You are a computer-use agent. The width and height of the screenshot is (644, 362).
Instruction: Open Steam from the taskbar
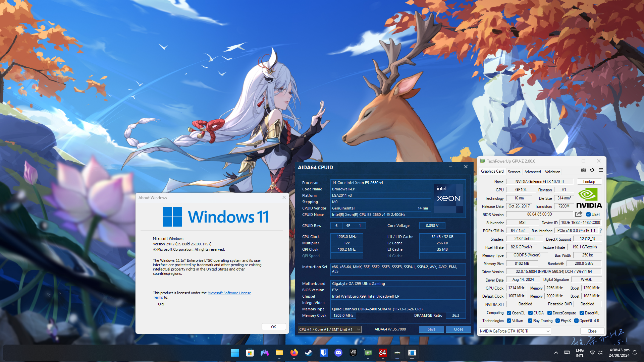[309, 353]
